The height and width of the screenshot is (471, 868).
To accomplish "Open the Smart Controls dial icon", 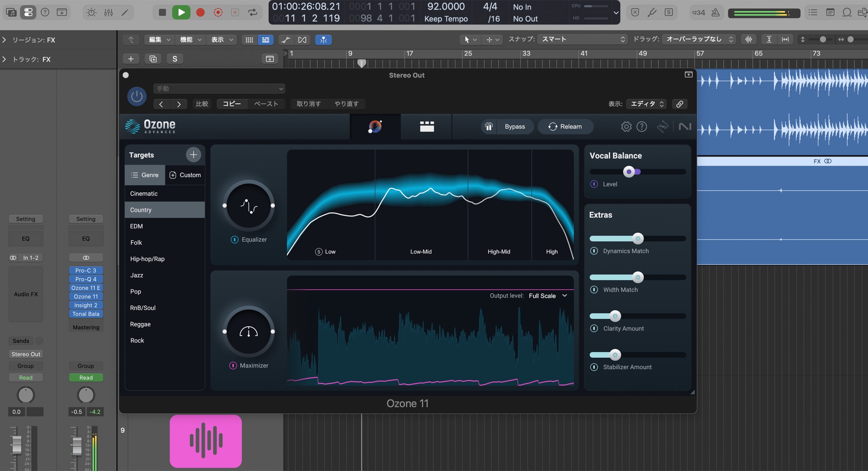I will 91,12.
